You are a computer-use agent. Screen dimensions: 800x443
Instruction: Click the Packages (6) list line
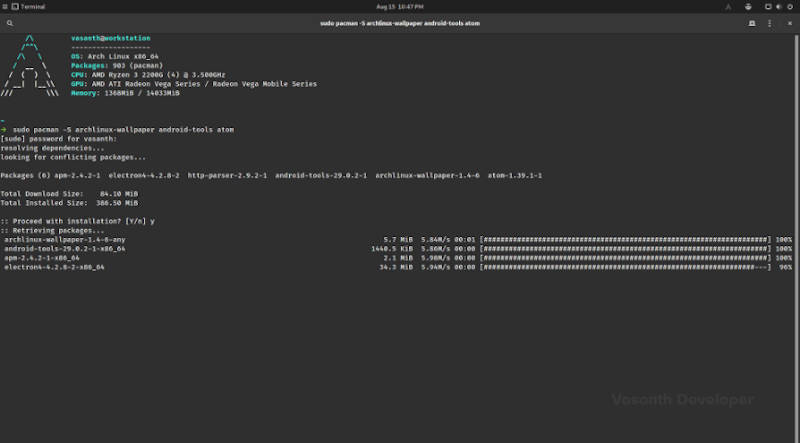tap(271, 175)
